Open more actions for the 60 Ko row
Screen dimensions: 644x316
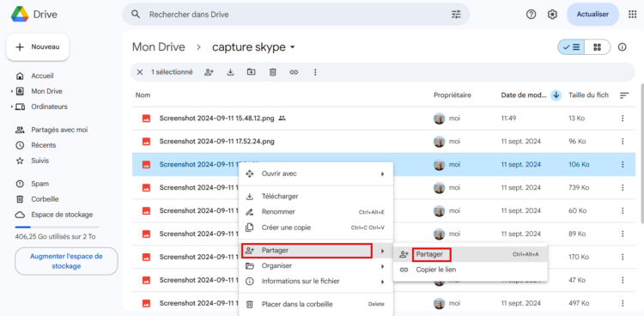tap(623, 210)
